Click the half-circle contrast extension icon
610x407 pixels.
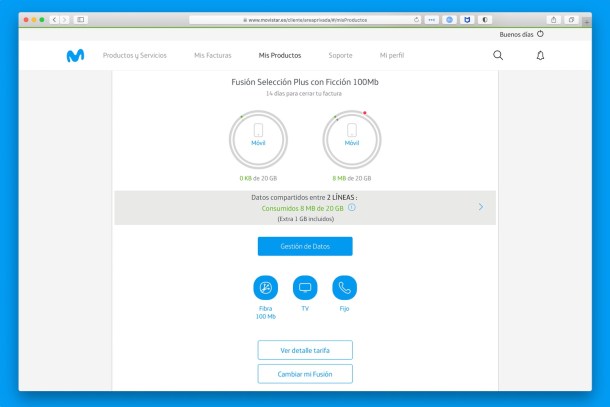(x=485, y=19)
